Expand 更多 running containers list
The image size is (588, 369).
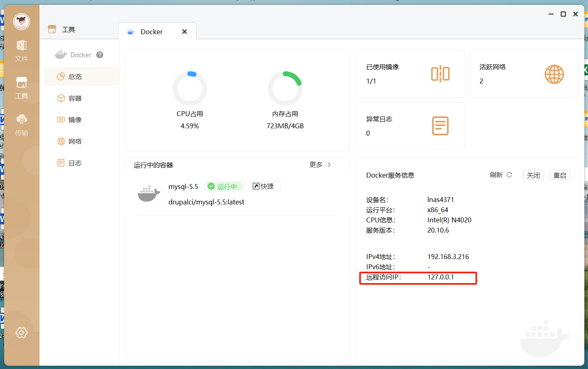coord(320,165)
